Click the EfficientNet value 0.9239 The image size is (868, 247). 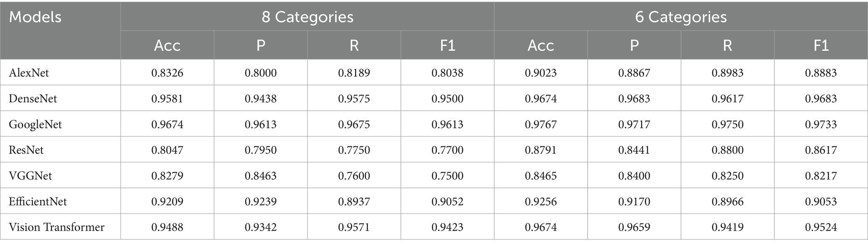pyautogui.click(x=261, y=202)
